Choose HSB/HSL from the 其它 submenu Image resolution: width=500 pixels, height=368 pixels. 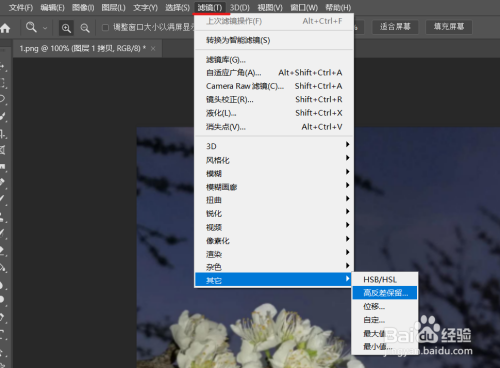click(x=385, y=280)
